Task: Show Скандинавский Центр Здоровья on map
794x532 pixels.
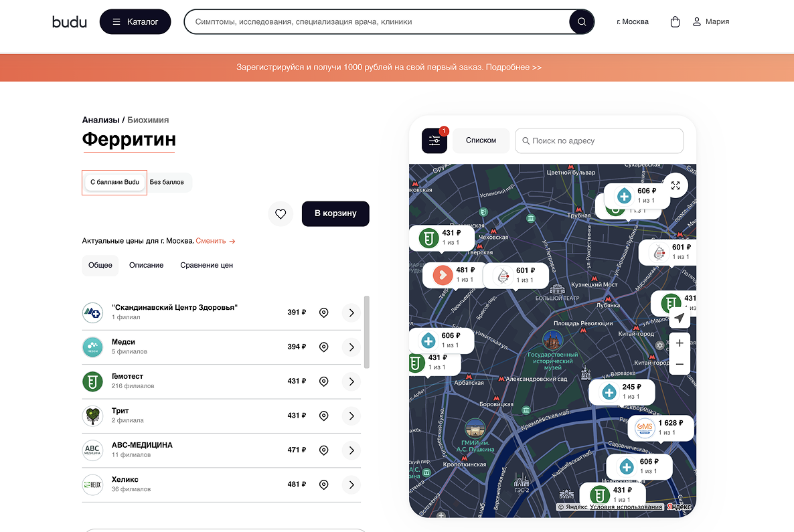Action: (323, 313)
